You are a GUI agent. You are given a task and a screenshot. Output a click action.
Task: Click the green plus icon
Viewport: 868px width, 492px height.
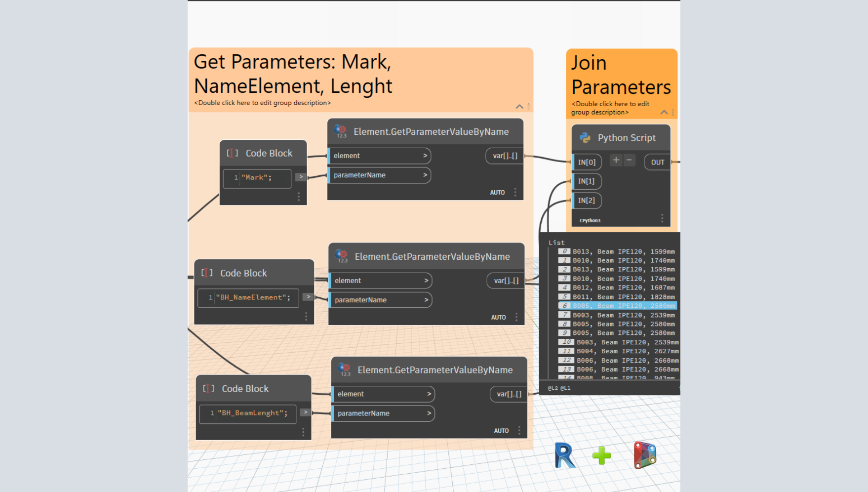click(x=601, y=455)
